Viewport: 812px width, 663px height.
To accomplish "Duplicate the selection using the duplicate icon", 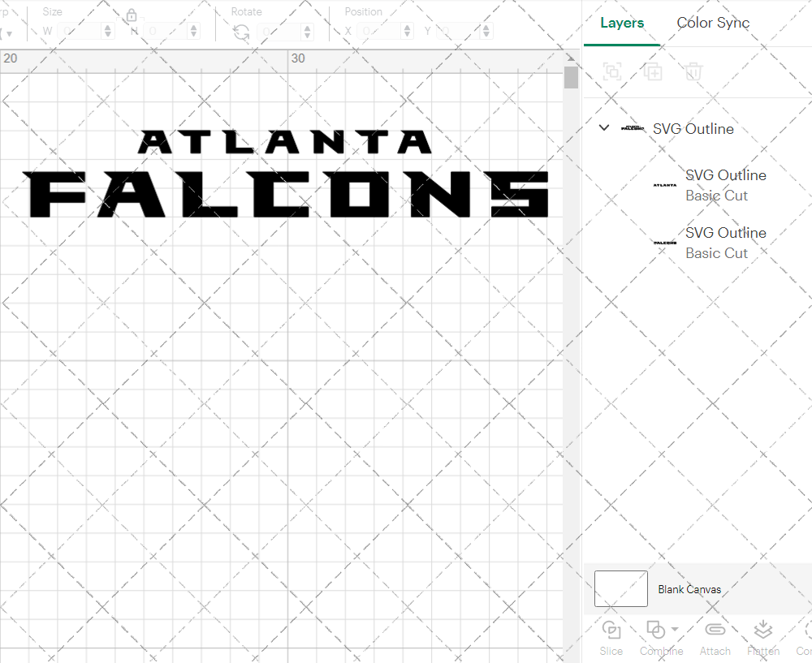I will [652, 71].
